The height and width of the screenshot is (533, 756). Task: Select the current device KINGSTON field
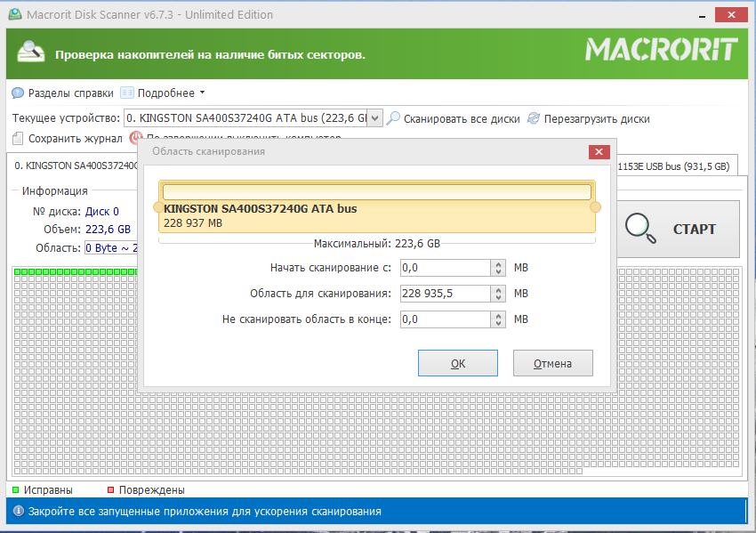pyautogui.click(x=245, y=118)
